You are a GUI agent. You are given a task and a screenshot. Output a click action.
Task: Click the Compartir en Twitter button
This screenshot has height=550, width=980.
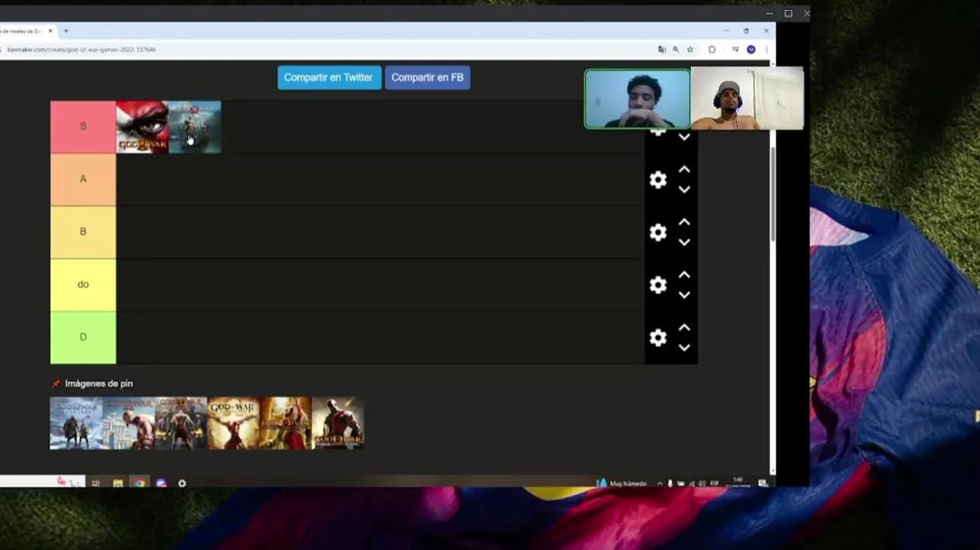coord(328,77)
